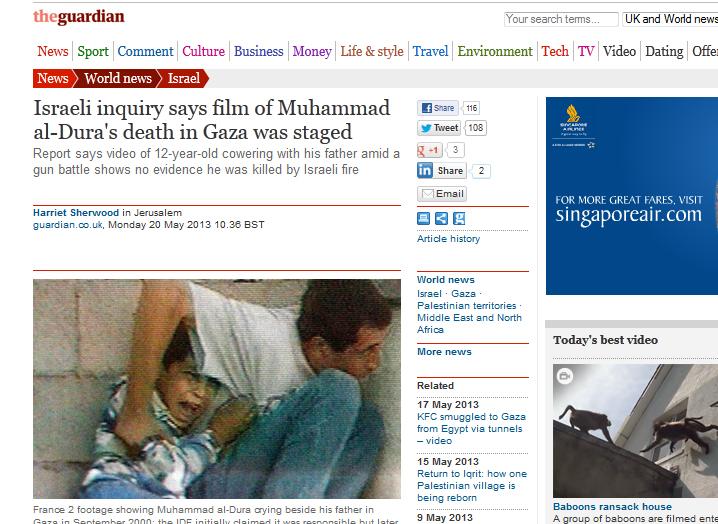
Task: Click the blue print icon
Action: coord(424,218)
